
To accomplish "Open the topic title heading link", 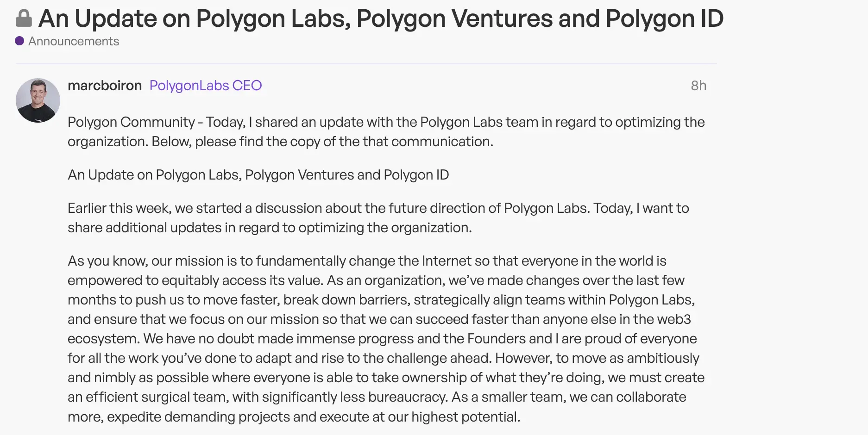I will (x=381, y=19).
